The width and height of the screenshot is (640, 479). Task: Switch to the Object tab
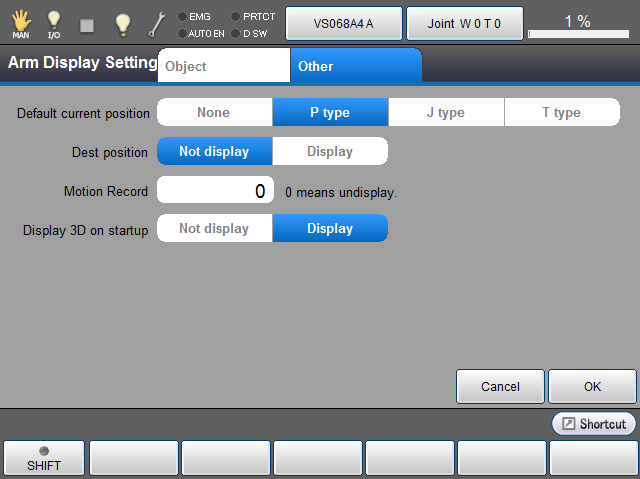224,66
